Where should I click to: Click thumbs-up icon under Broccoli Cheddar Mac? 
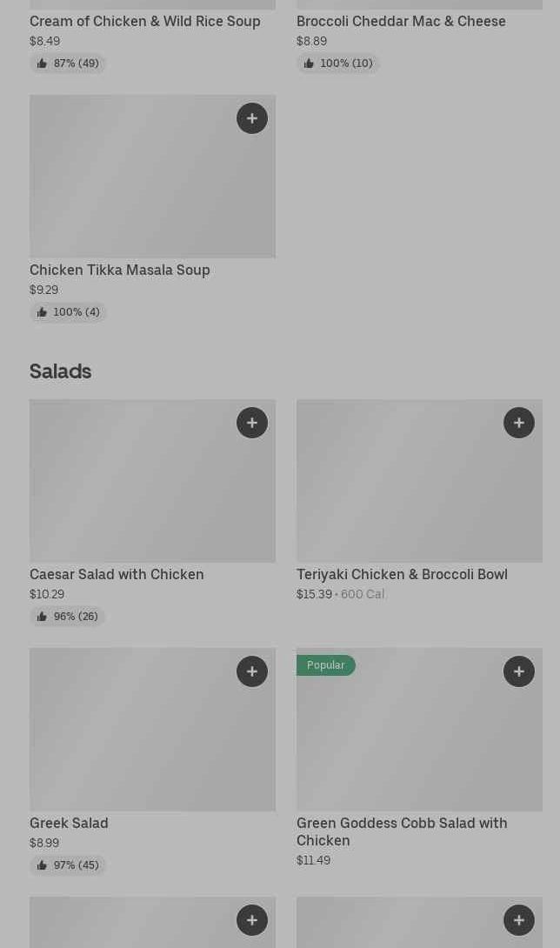[309, 63]
